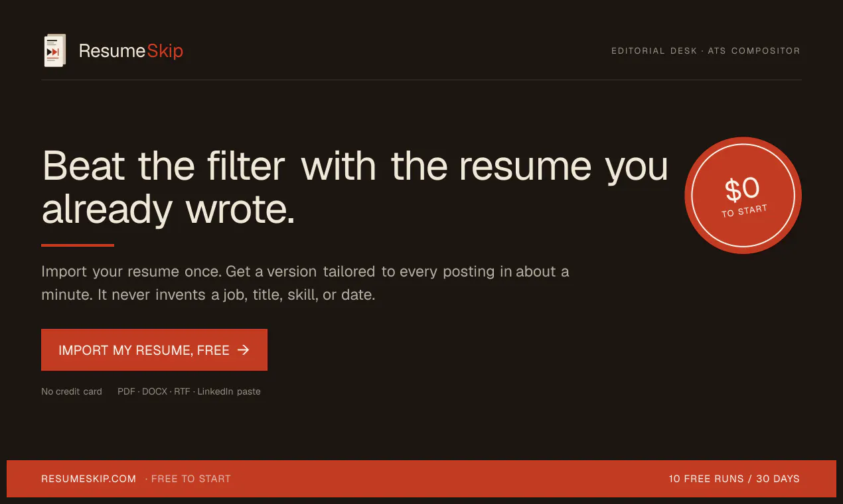Click the 'No credit card' note
Viewport: 843px width, 504px height.
tap(72, 391)
